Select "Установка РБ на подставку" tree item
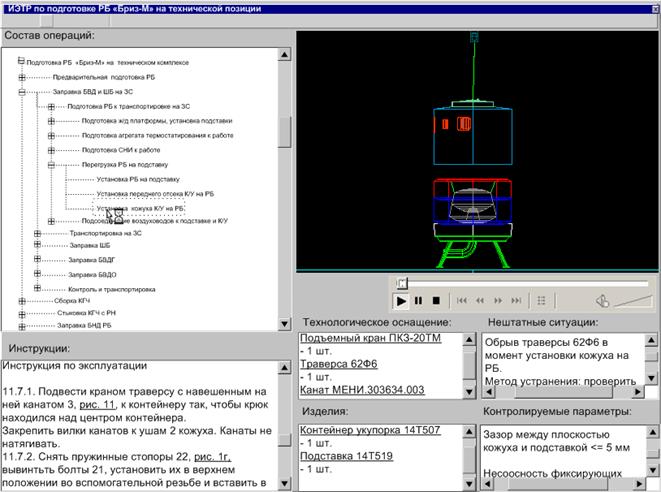This screenshot has width=661, height=492. 132,178
